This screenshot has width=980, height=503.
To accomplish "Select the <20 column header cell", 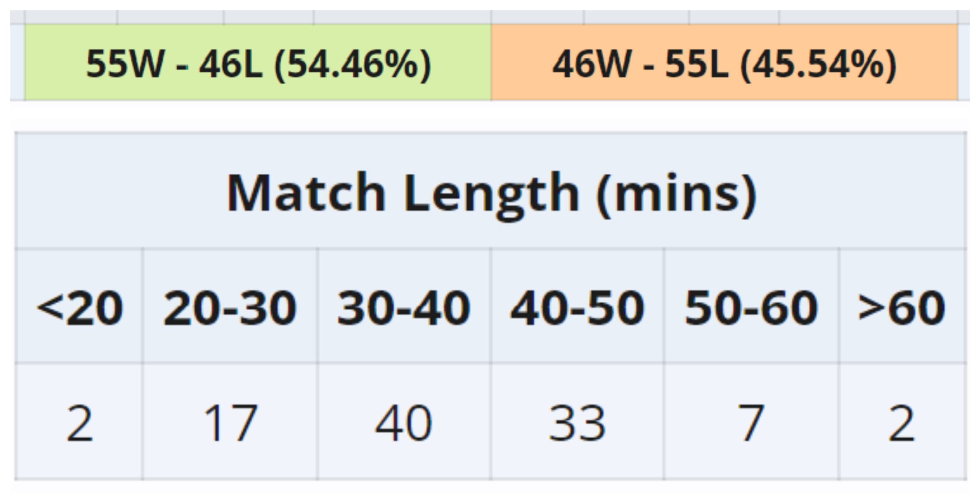I will (79, 307).
